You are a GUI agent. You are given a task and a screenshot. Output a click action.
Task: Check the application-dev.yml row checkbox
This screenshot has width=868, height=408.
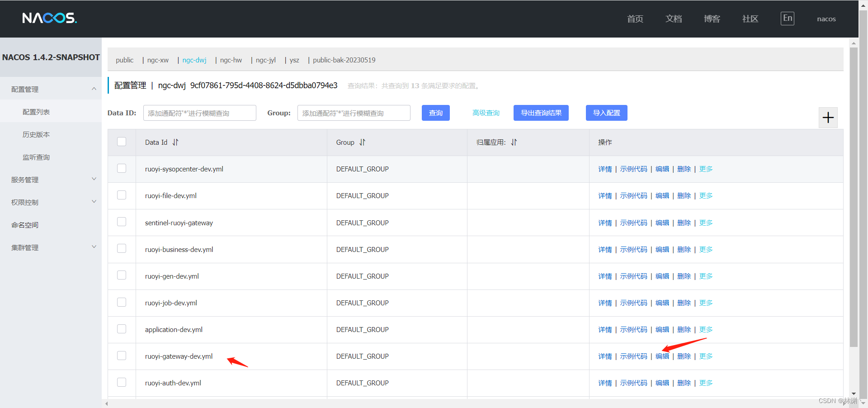[x=122, y=329]
